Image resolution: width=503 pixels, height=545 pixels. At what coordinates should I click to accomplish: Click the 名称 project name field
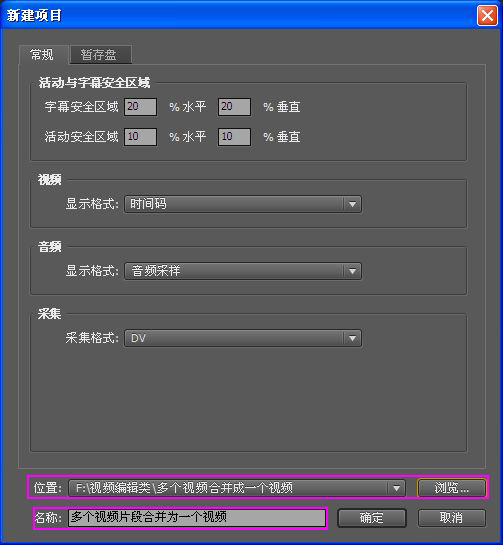[x=197, y=518]
